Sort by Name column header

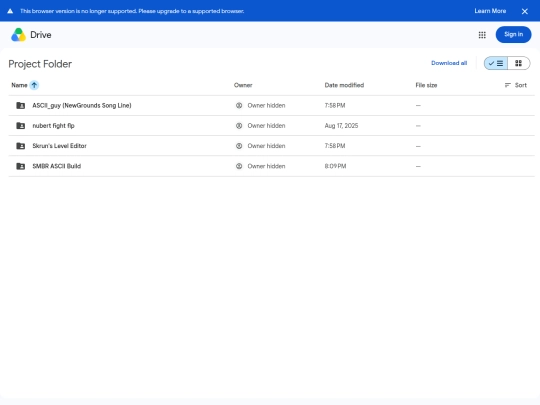click(19, 85)
